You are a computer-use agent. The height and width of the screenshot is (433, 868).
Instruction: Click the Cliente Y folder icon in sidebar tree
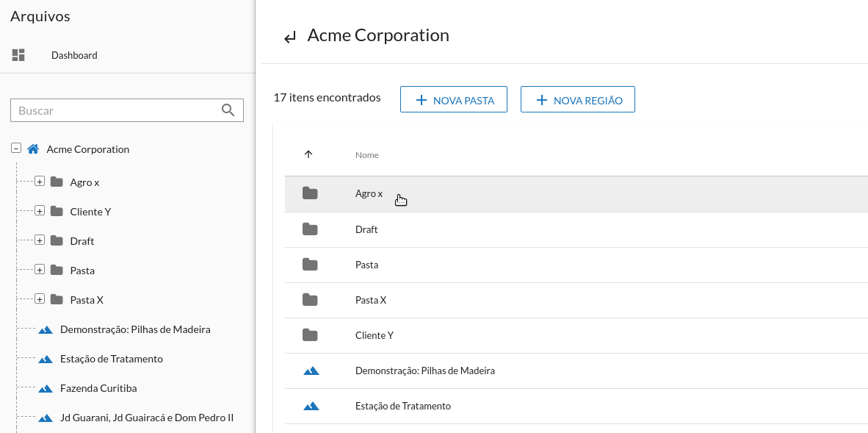pos(57,211)
